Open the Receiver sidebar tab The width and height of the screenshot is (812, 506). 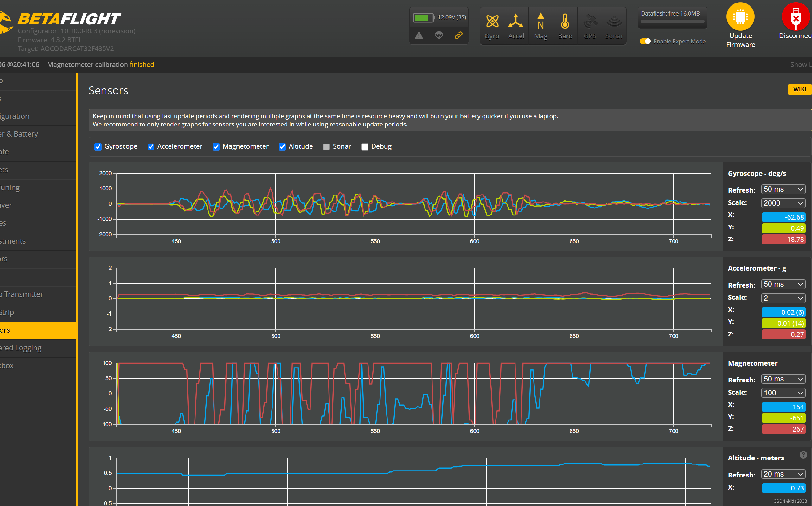click(38, 205)
